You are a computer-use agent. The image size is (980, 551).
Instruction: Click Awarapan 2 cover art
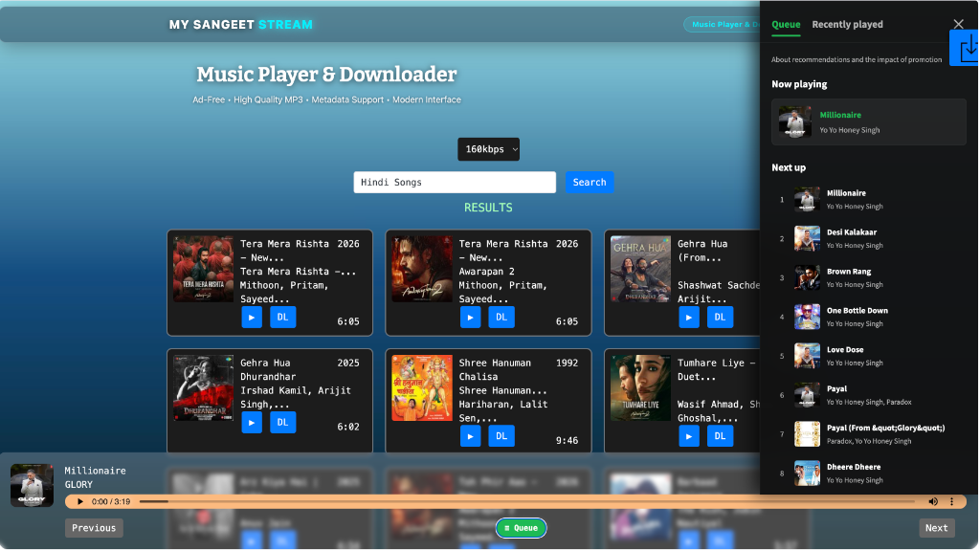point(422,269)
